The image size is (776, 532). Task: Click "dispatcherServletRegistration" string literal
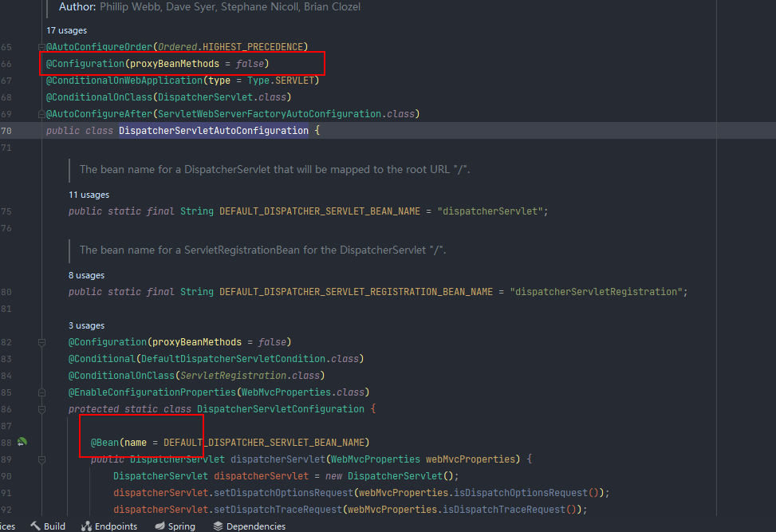pos(597,292)
